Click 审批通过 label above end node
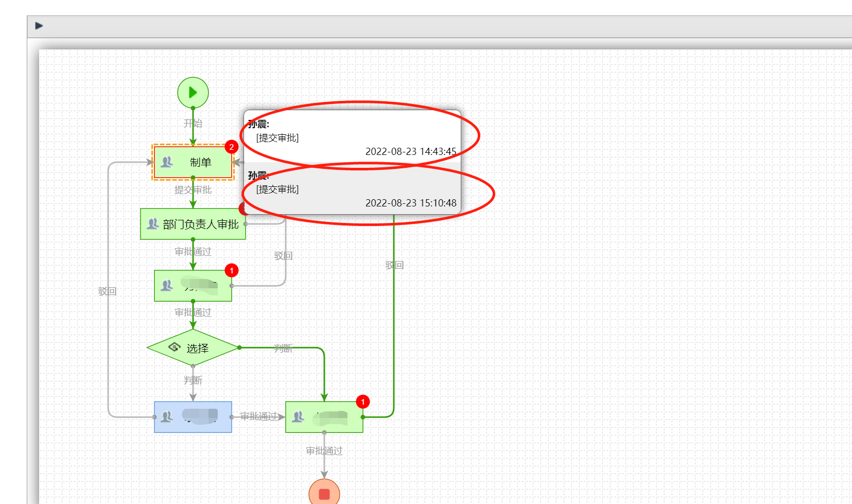The height and width of the screenshot is (504, 852). click(324, 451)
